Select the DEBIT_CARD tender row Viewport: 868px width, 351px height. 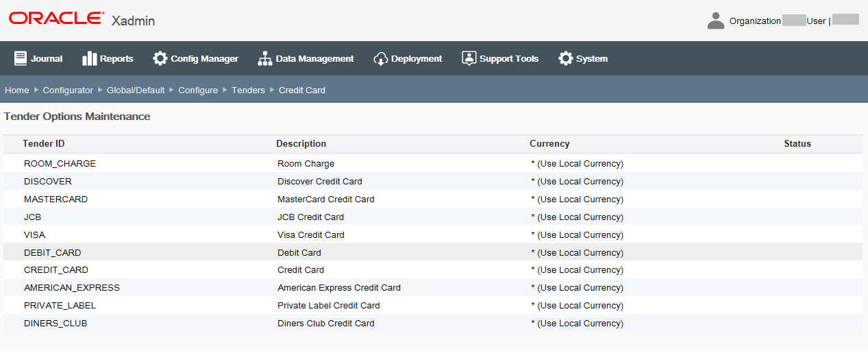coord(433,252)
